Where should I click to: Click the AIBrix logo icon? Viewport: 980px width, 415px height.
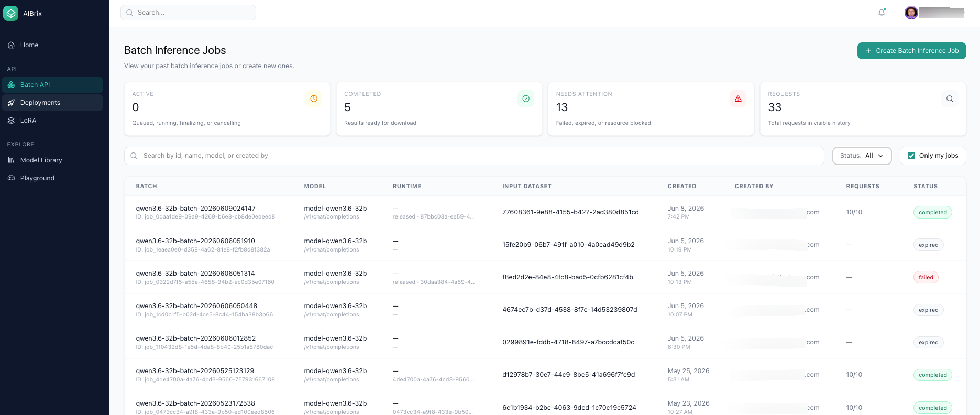[x=10, y=13]
